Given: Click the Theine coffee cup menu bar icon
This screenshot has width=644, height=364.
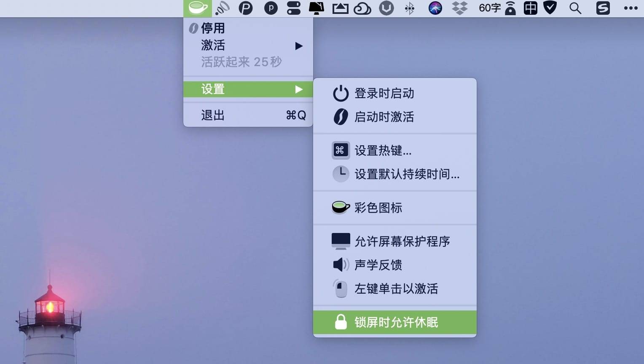Looking at the screenshot, I should 198,8.
